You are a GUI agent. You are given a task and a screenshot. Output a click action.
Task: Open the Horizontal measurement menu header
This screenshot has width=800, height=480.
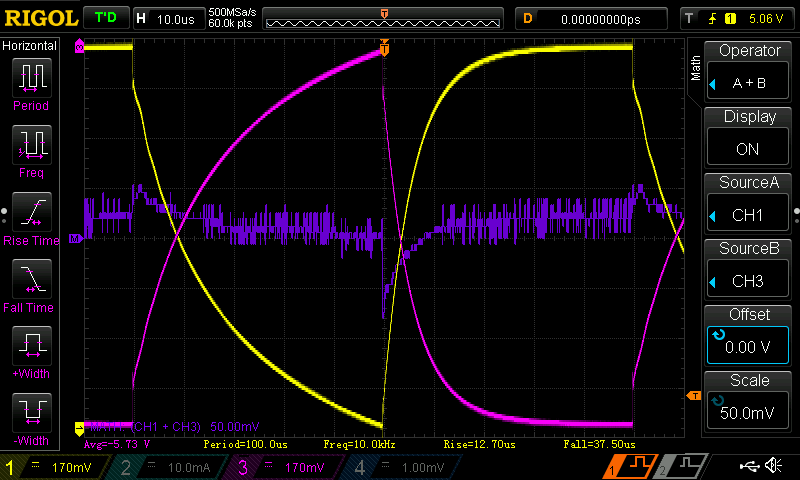34,46
